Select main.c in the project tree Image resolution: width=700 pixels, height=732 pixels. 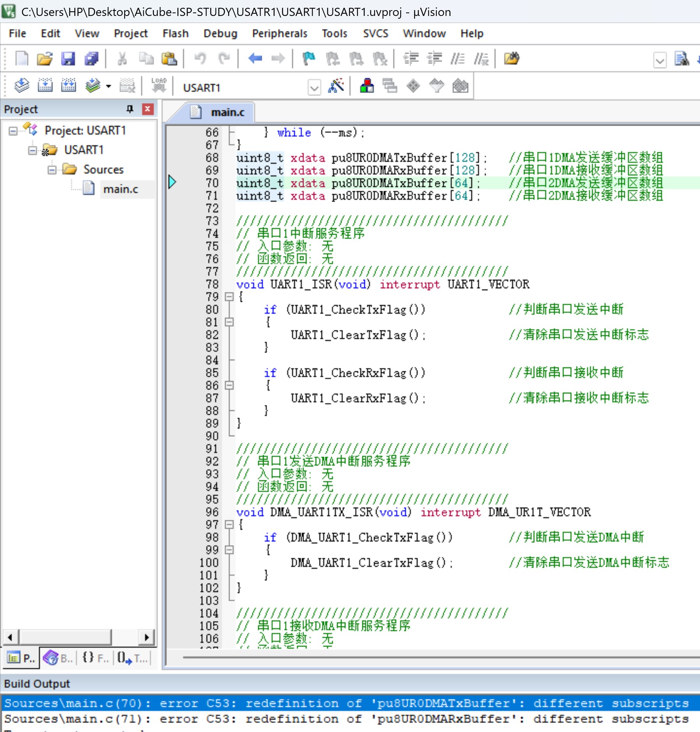(121, 189)
